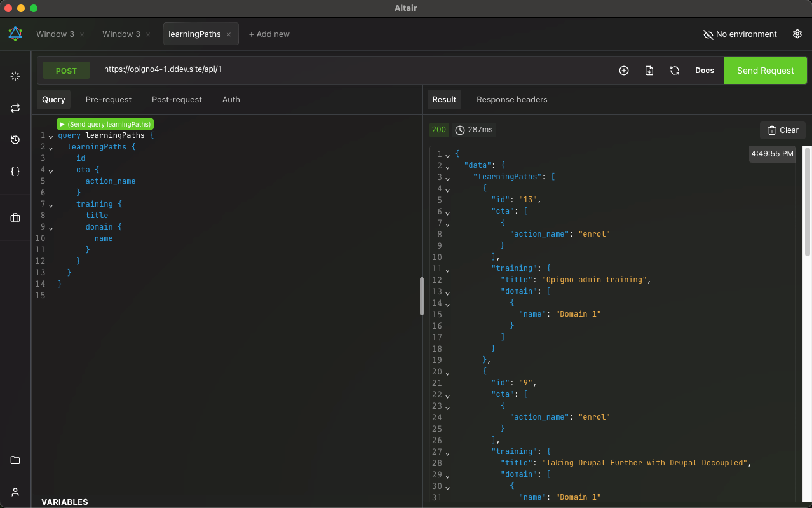812x508 pixels.
Task: Click the Send Request button
Action: [x=766, y=71]
